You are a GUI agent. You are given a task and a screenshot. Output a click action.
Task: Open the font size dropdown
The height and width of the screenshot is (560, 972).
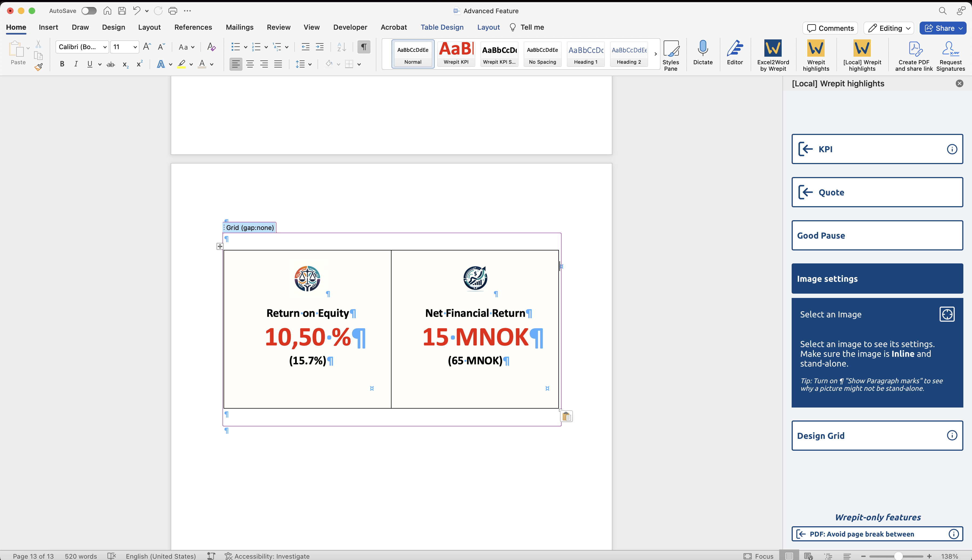135,47
